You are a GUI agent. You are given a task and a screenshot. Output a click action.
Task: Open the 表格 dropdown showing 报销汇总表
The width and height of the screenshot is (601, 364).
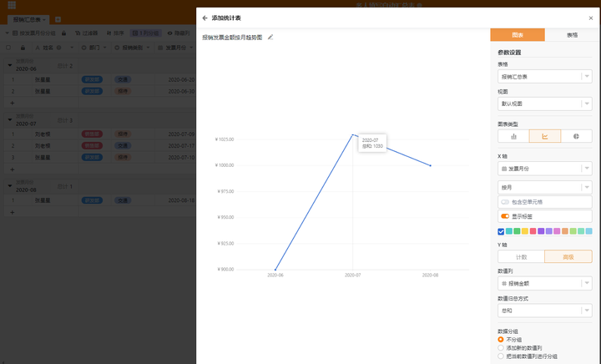click(544, 77)
